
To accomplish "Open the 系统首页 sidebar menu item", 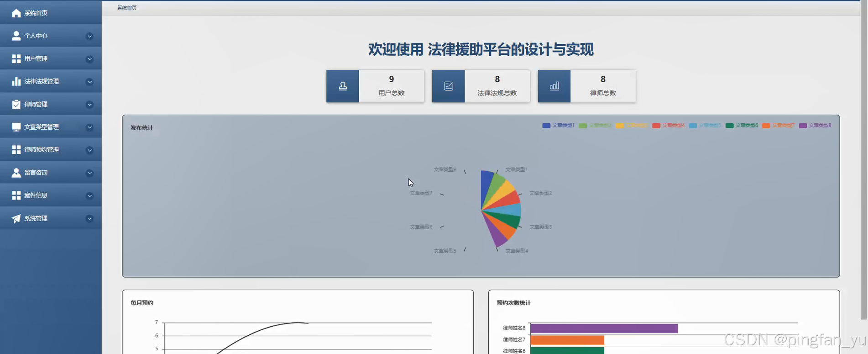I will [x=51, y=13].
